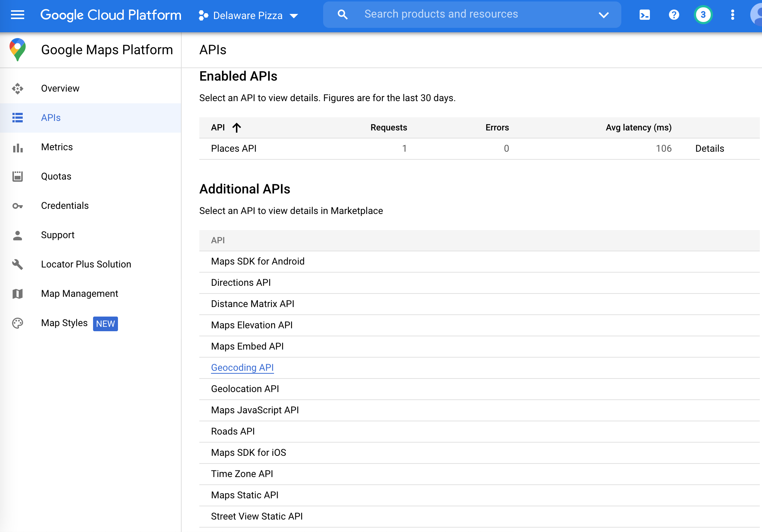The image size is (762, 532).
Task: Select the Places API row name
Action: click(234, 148)
